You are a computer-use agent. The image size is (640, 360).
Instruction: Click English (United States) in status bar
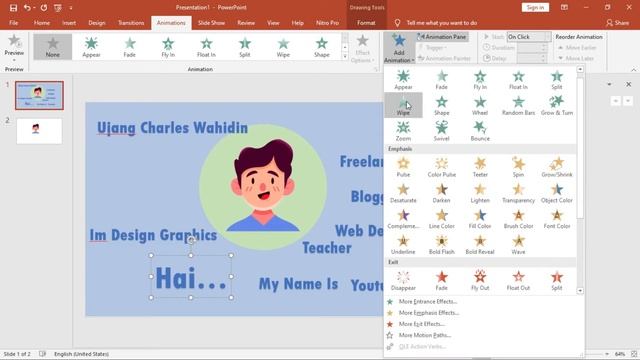[x=81, y=354]
